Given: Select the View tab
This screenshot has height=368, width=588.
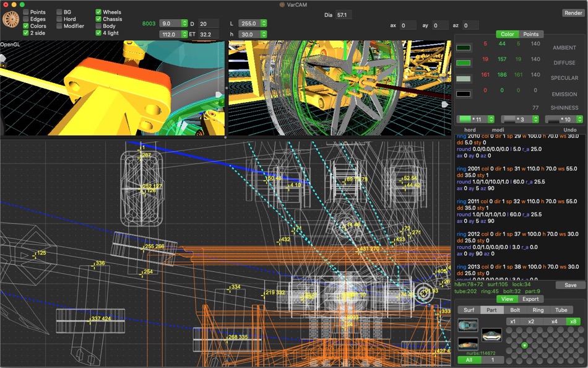Looking at the screenshot, I should pyautogui.click(x=507, y=299).
